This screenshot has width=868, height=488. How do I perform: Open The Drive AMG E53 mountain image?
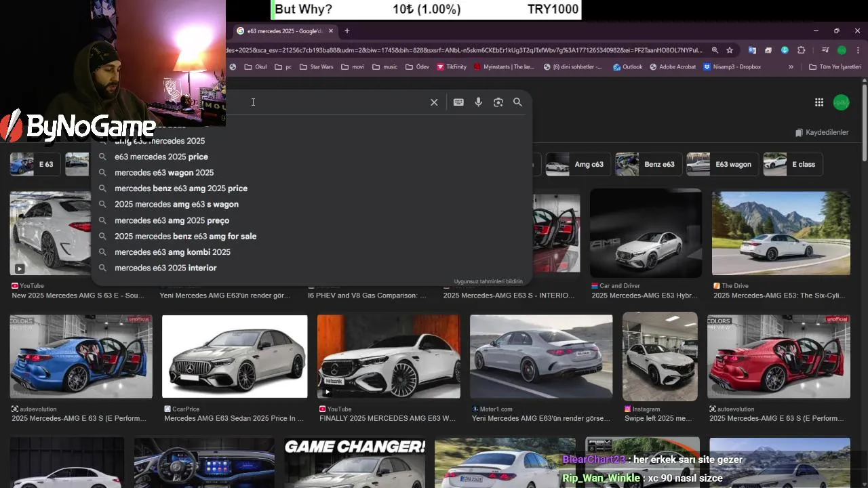click(781, 233)
